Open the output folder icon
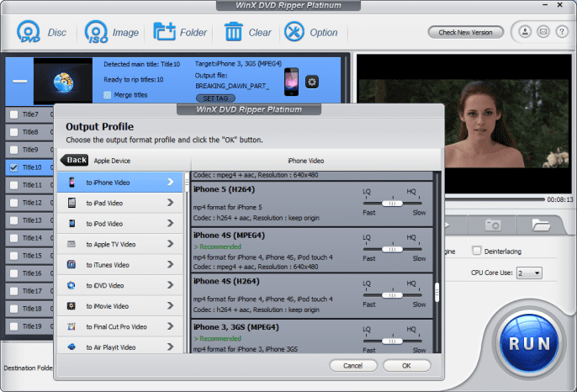This screenshot has height=392, width=577. 541,225
